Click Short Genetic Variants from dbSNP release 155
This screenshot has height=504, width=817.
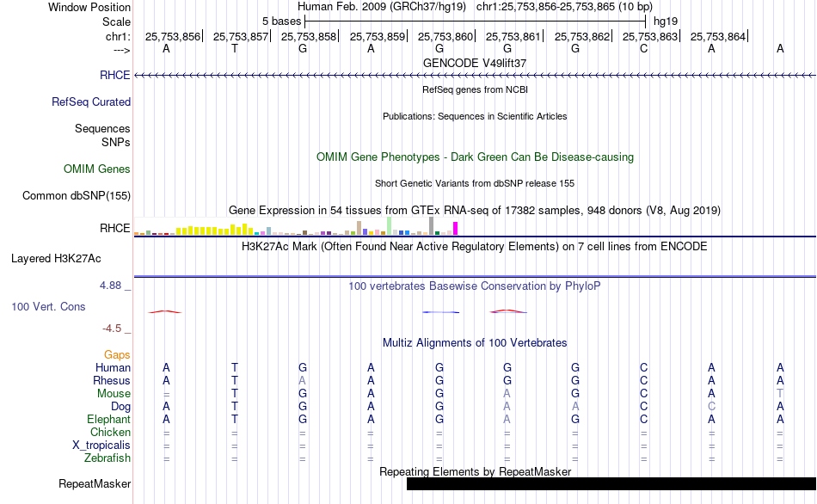point(475,183)
